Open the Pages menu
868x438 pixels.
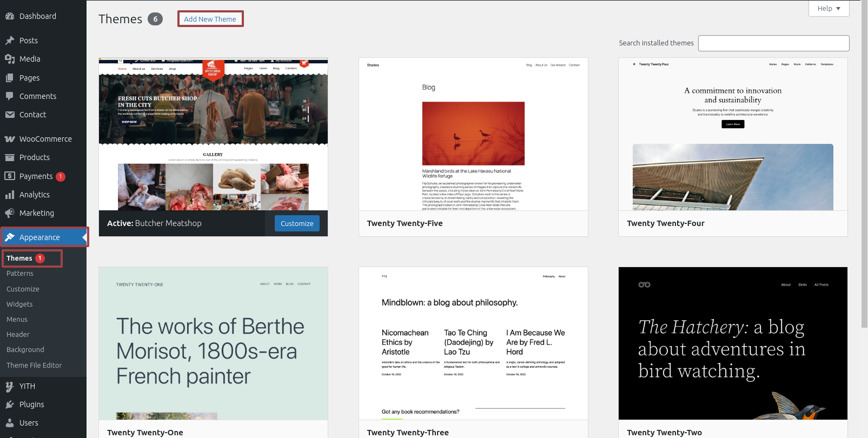click(x=30, y=78)
